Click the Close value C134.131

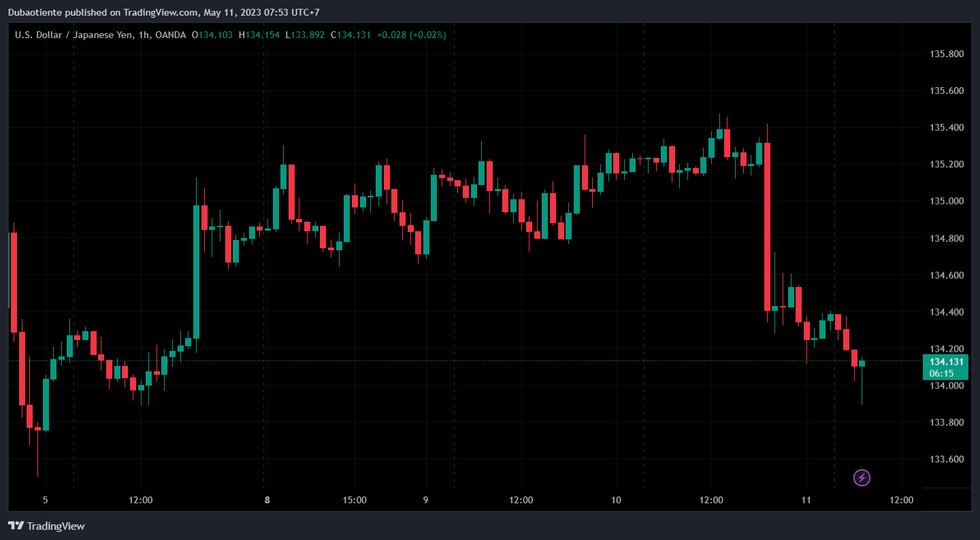point(350,35)
